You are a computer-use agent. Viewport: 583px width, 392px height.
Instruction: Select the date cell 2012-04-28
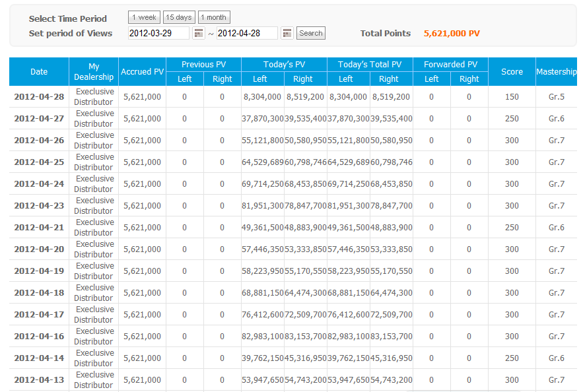point(39,97)
